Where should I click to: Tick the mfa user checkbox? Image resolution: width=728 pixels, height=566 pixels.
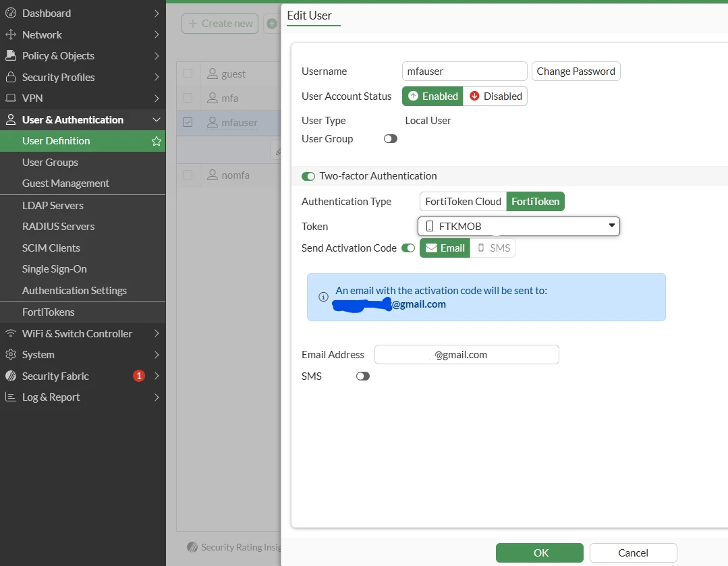coord(188,98)
